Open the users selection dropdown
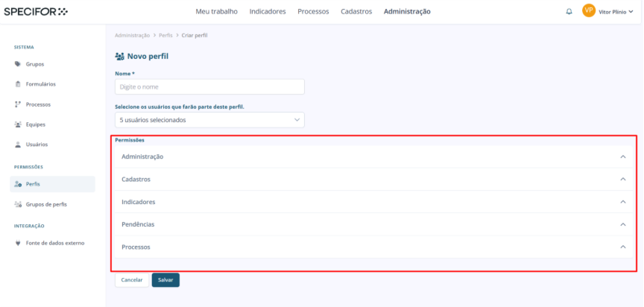This screenshot has height=307, width=644. click(210, 120)
